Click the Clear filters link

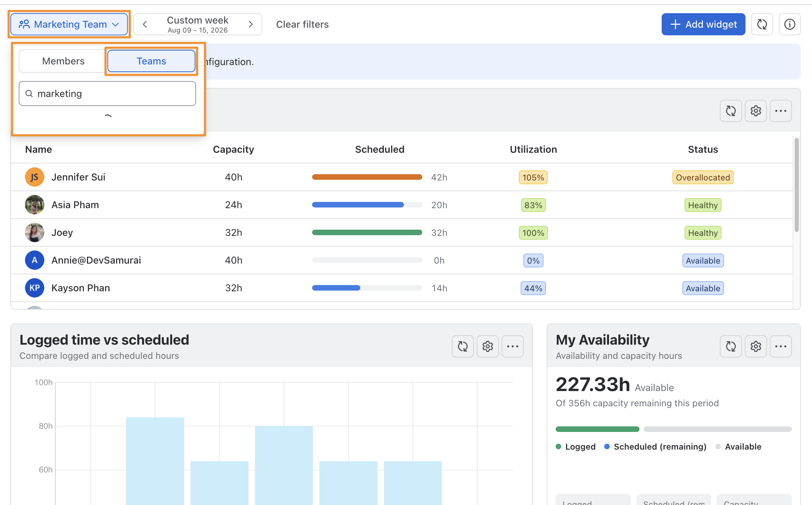(302, 24)
